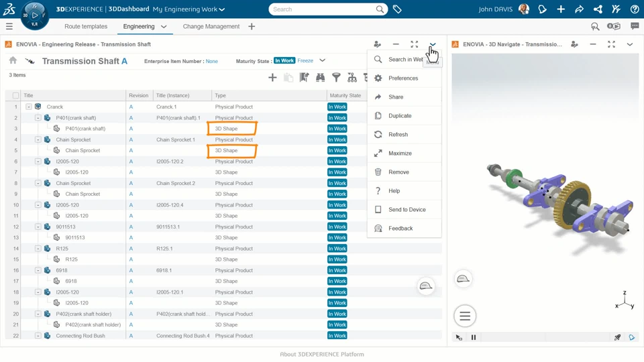Choose Search in Web in the menu

405,60
